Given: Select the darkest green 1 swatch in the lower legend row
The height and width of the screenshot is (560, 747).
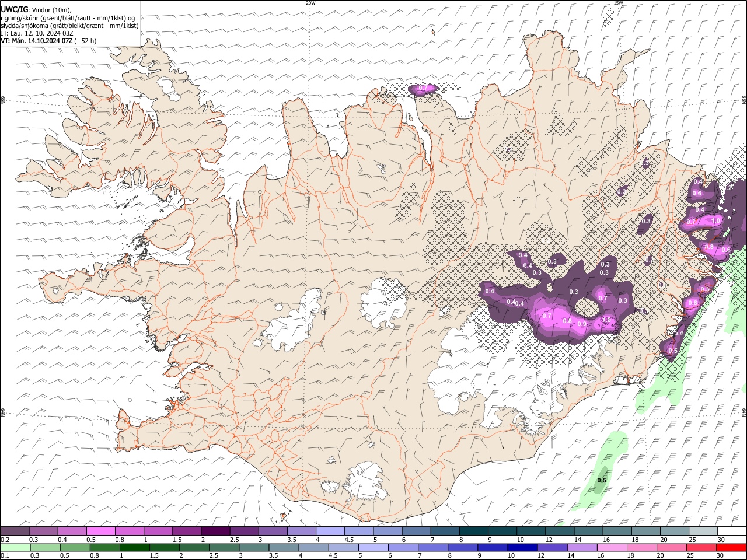Looking at the screenshot, I should tap(135, 548).
